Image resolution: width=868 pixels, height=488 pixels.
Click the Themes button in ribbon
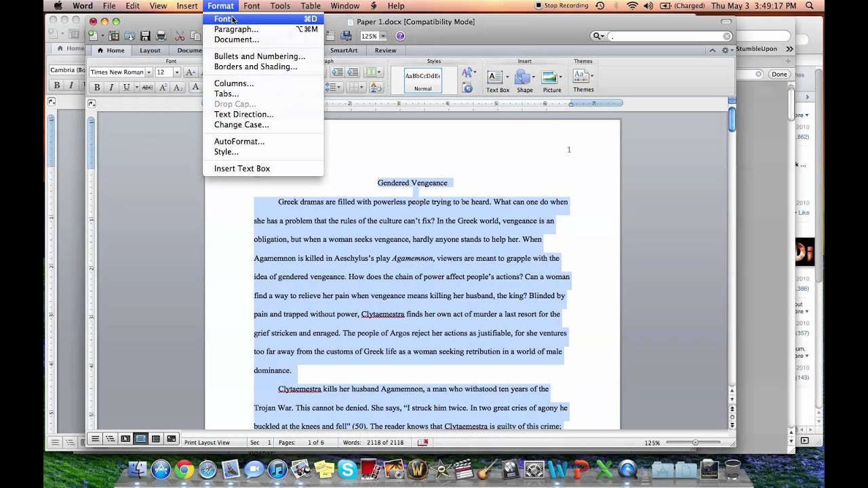(x=583, y=81)
